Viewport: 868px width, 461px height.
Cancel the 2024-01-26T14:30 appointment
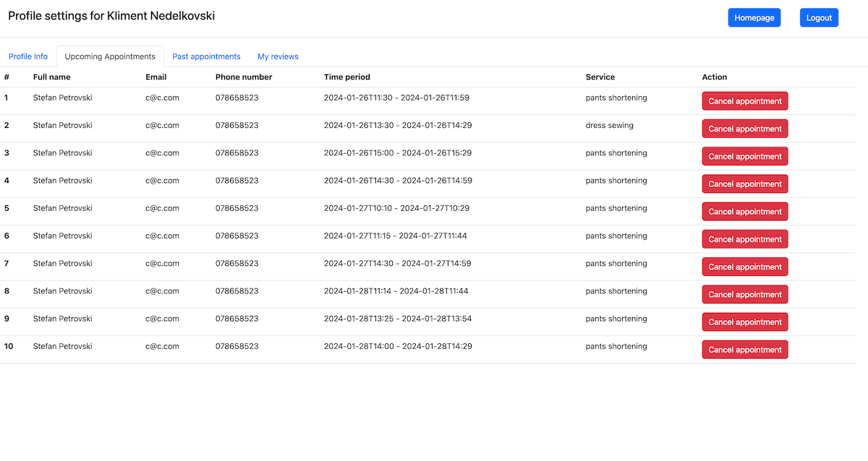click(744, 184)
